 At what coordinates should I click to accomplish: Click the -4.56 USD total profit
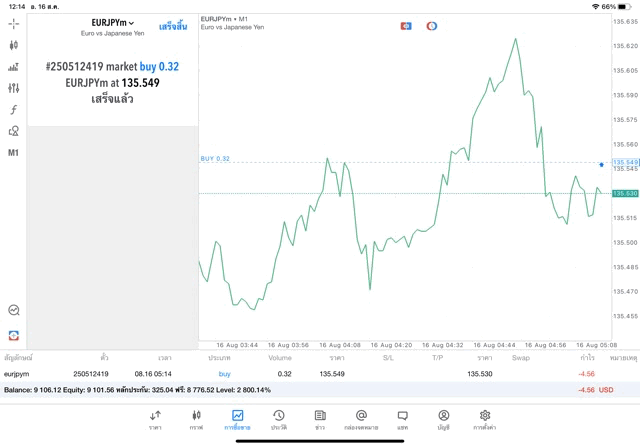pyautogui.click(x=596, y=390)
